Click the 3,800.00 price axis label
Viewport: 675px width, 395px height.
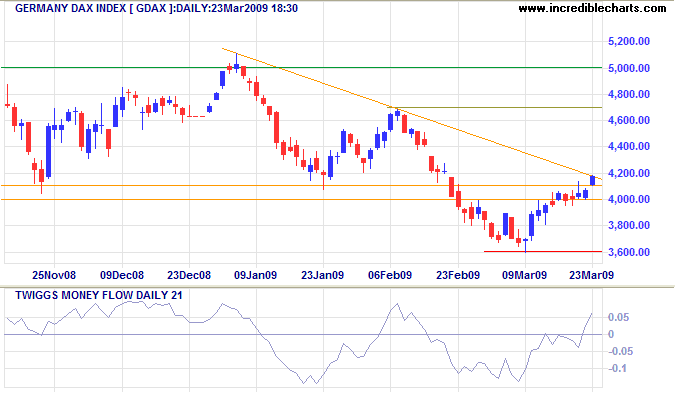[x=629, y=225]
